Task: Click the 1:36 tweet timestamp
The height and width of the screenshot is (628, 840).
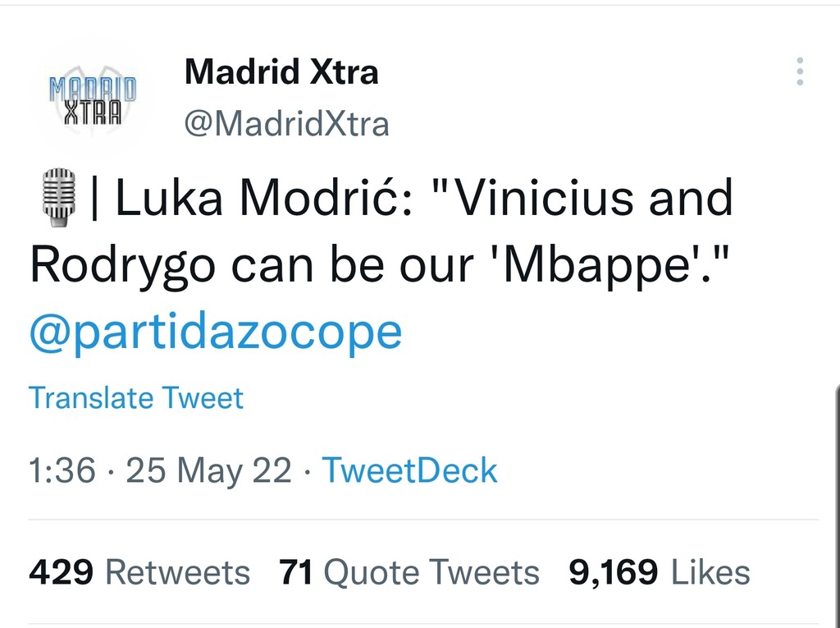Action: coord(62,471)
